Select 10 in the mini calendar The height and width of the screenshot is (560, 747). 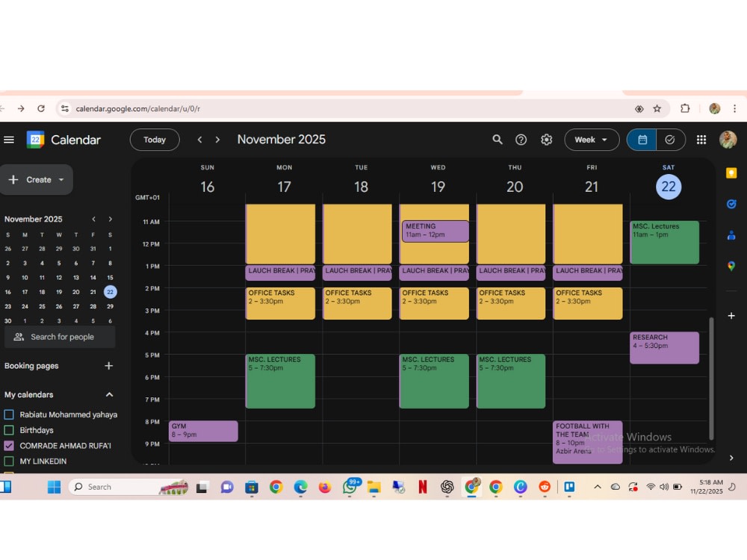click(x=25, y=278)
